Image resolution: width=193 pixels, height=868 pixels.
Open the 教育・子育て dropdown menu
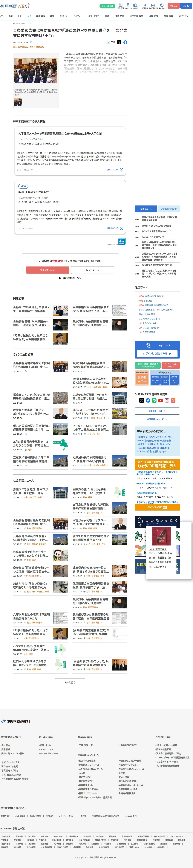(95, 16)
